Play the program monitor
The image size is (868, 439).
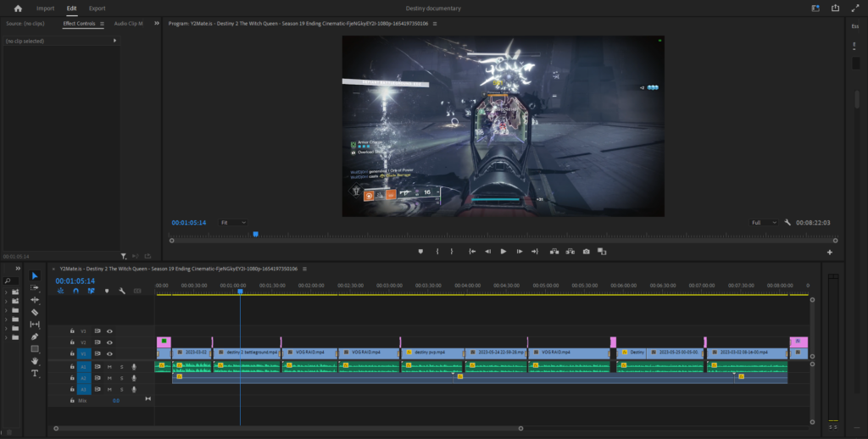click(504, 252)
